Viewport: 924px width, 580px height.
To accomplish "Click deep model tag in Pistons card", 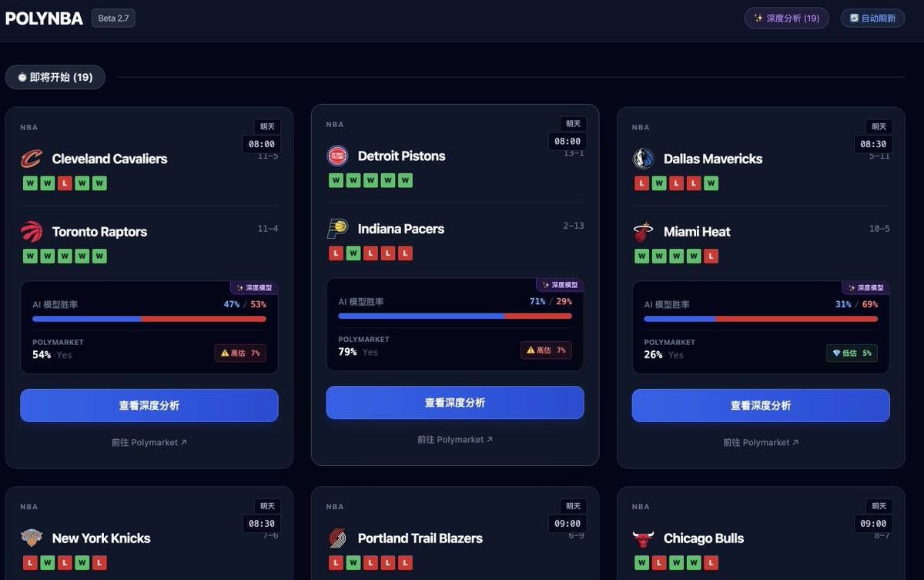I will pos(560,284).
